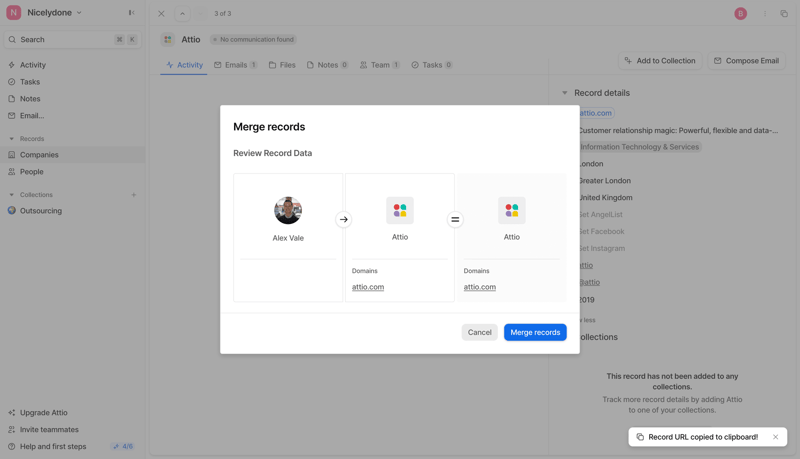Click the attio.com domain chip in Record details

tap(596, 113)
